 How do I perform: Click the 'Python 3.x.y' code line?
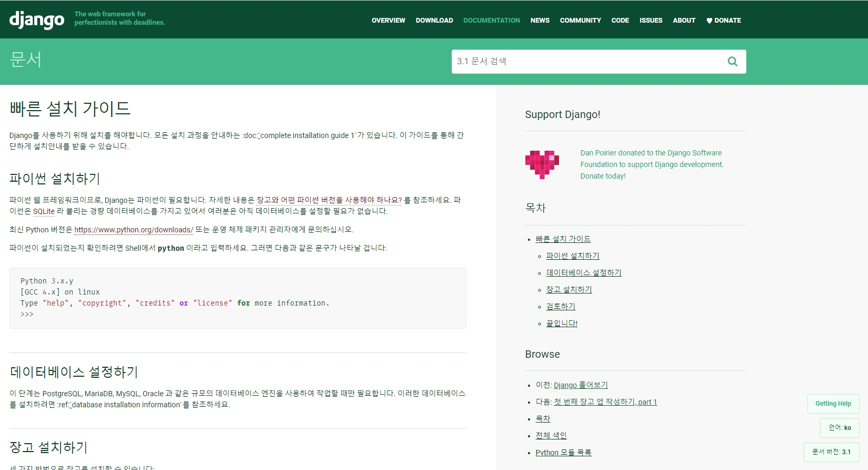tap(47, 281)
